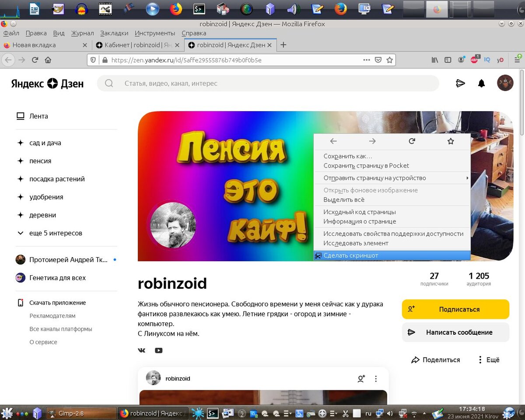Open the YouTube social link icon
The width and height of the screenshot is (525, 420).
[158, 350]
